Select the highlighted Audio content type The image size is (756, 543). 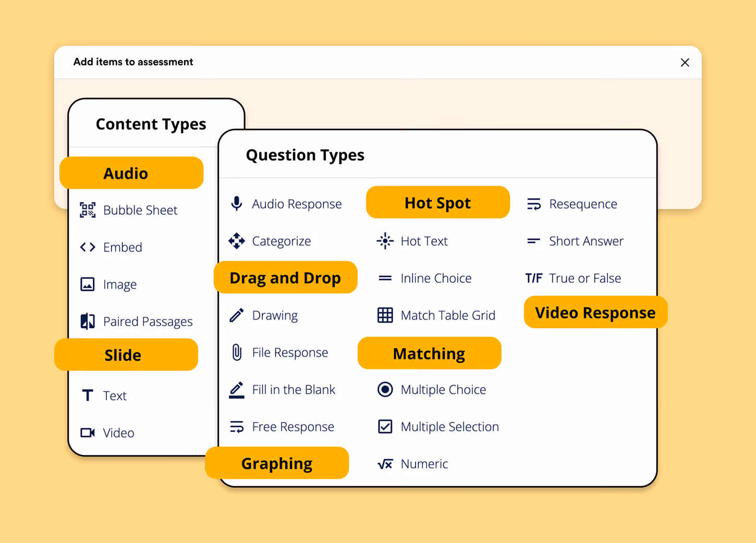pos(131,173)
